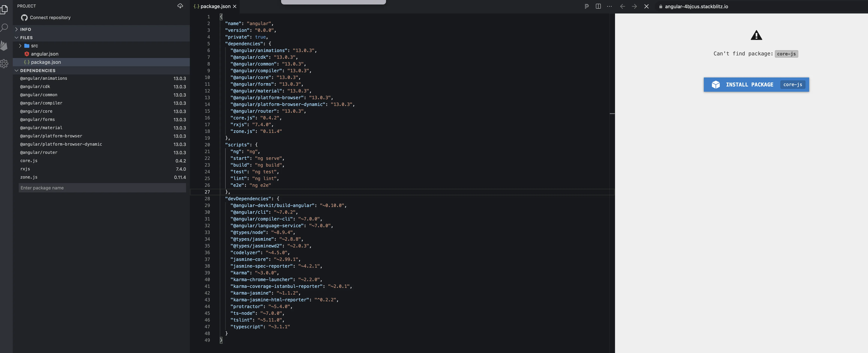Open the Settings gear in activity bar
868x353 pixels.
pos(4,64)
